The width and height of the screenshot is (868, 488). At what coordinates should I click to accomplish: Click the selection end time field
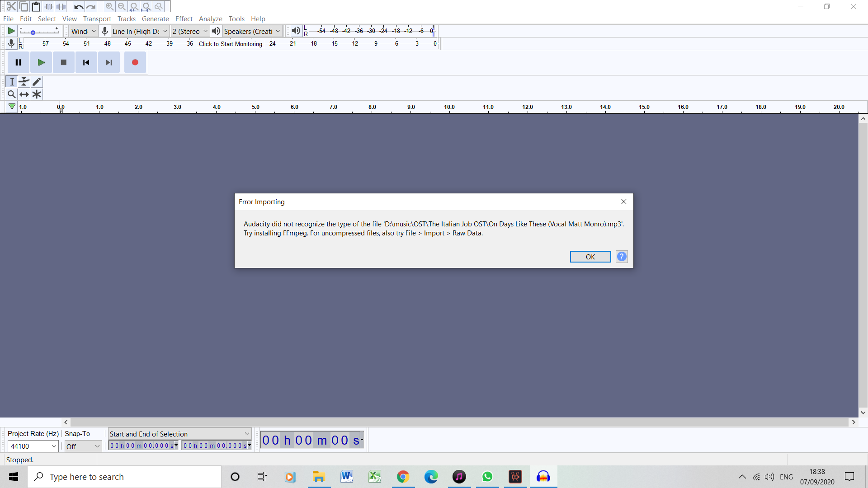(x=216, y=446)
